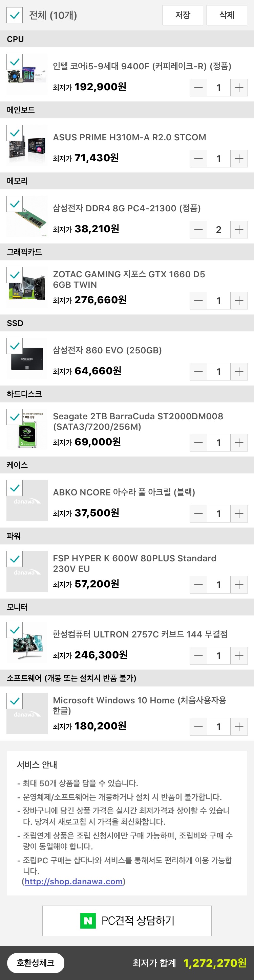Decrease ABKO NCORE case quantity
This screenshot has height=980, width=254.
[x=198, y=514]
